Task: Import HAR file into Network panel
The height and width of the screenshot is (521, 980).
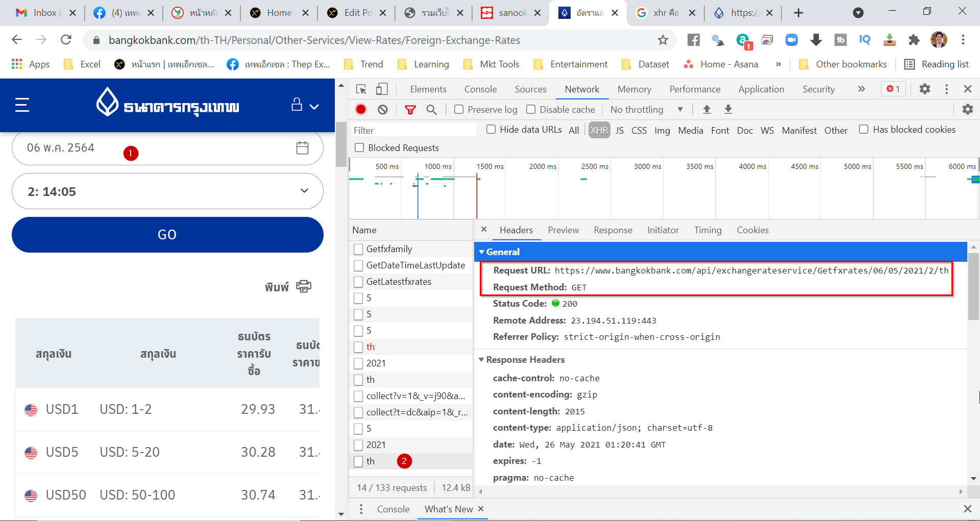Action: pos(706,109)
